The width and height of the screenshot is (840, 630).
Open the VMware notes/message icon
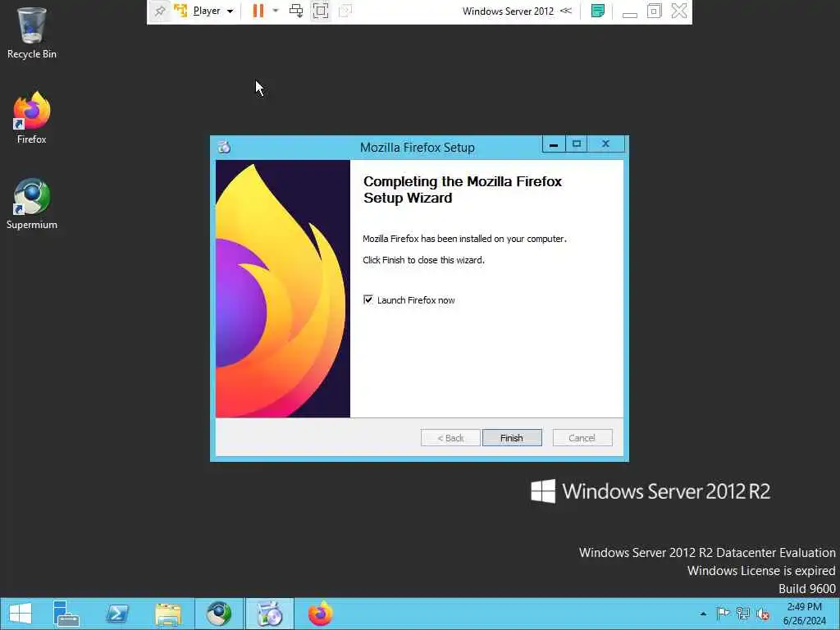pyautogui.click(x=598, y=11)
